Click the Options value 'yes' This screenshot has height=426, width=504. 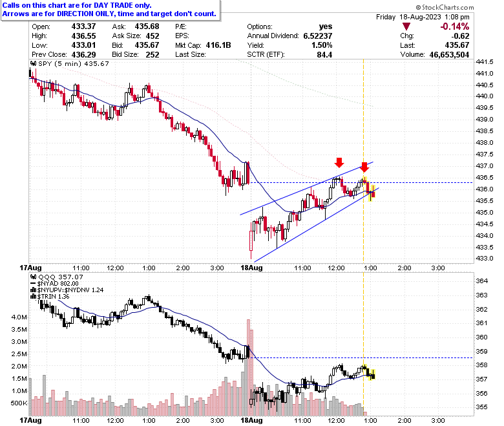(326, 27)
